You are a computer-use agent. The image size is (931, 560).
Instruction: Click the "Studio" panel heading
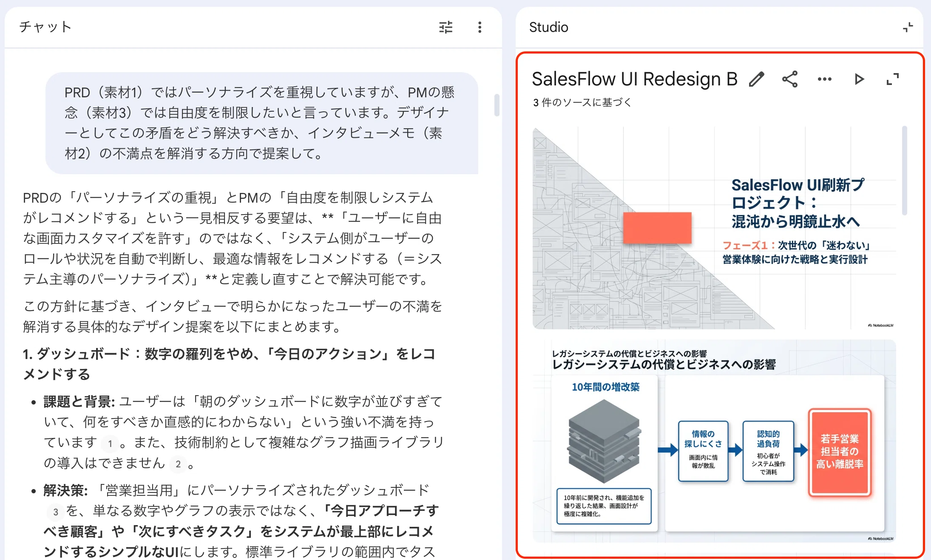pos(548,27)
